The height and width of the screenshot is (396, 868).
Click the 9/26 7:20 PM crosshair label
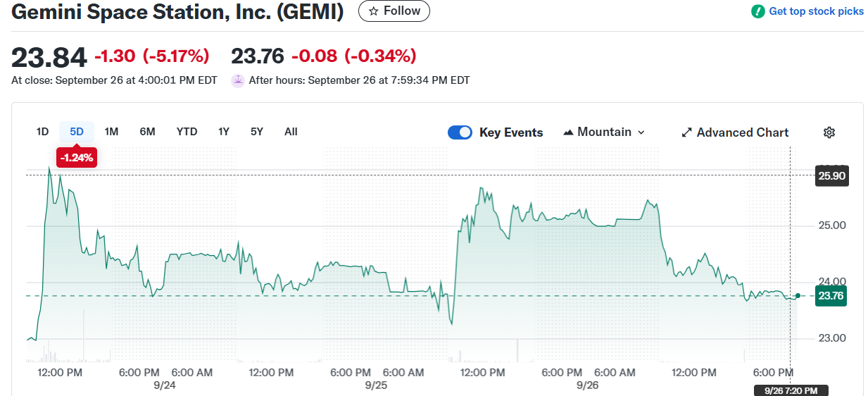[x=791, y=390]
